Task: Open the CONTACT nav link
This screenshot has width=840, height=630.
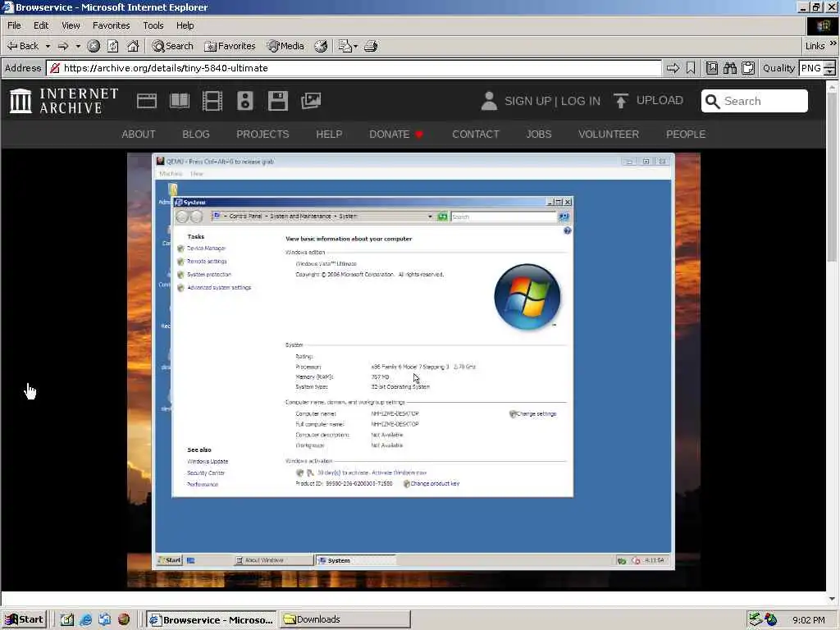Action: click(x=475, y=134)
